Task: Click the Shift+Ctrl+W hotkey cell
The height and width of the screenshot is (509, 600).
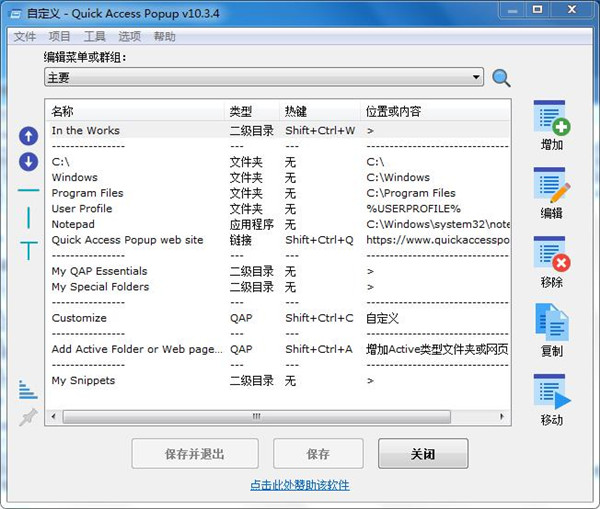Action: (320, 131)
